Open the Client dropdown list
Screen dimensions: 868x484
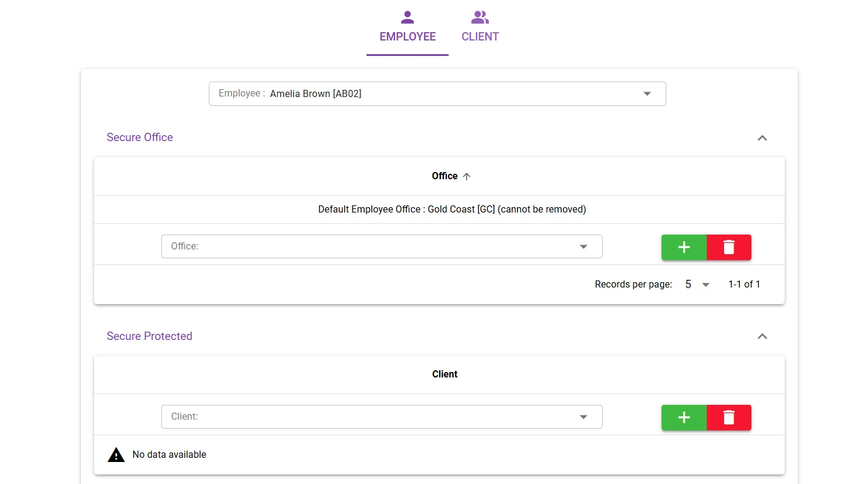382,417
